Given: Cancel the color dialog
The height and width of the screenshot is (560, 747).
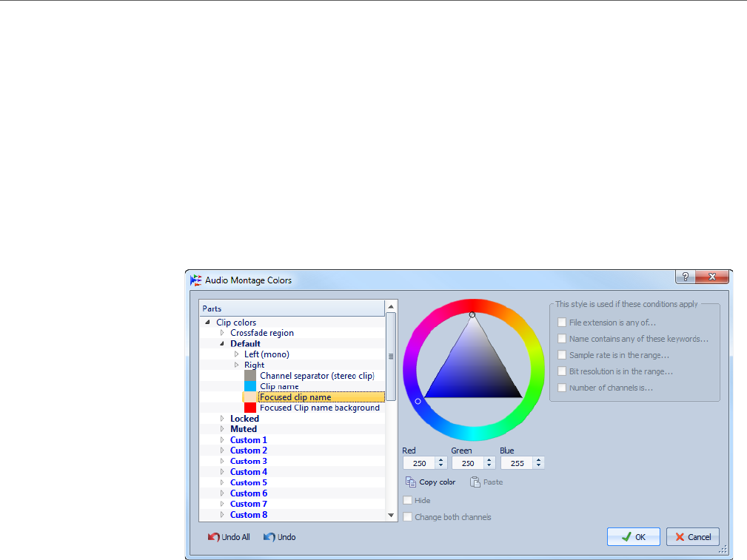Looking at the screenshot, I should [693, 536].
